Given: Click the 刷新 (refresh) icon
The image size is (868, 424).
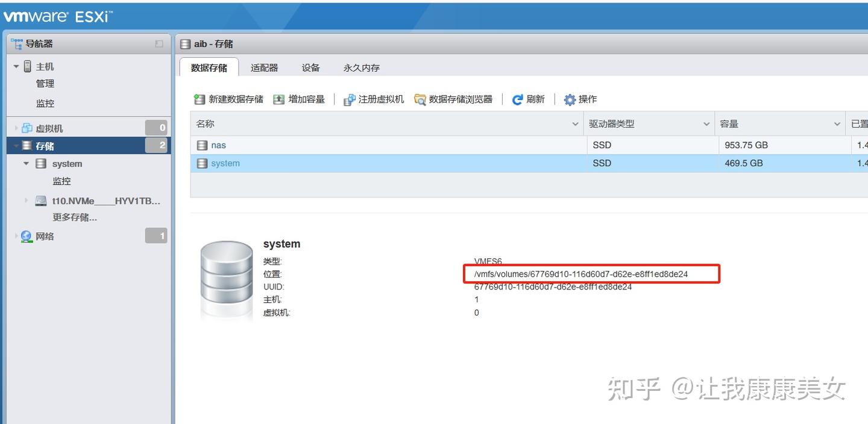Looking at the screenshot, I should tap(517, 99).
